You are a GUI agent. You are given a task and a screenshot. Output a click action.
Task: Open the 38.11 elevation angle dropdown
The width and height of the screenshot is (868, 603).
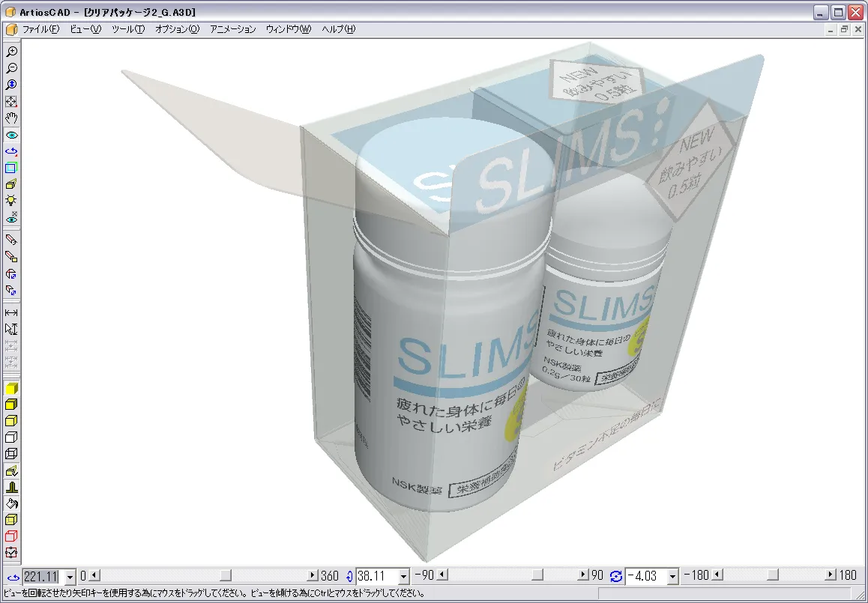(x=404, y=576)
